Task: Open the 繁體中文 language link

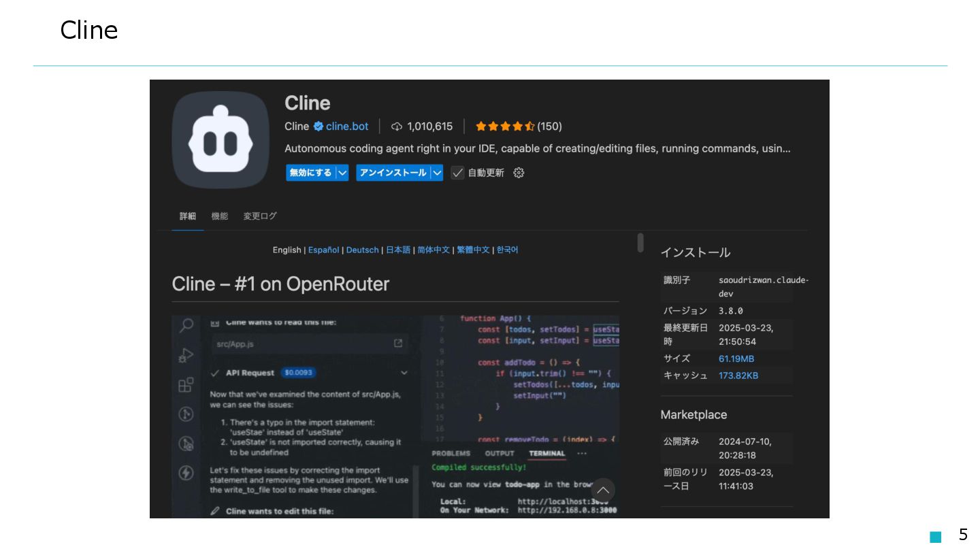Action: coord(473,250)
